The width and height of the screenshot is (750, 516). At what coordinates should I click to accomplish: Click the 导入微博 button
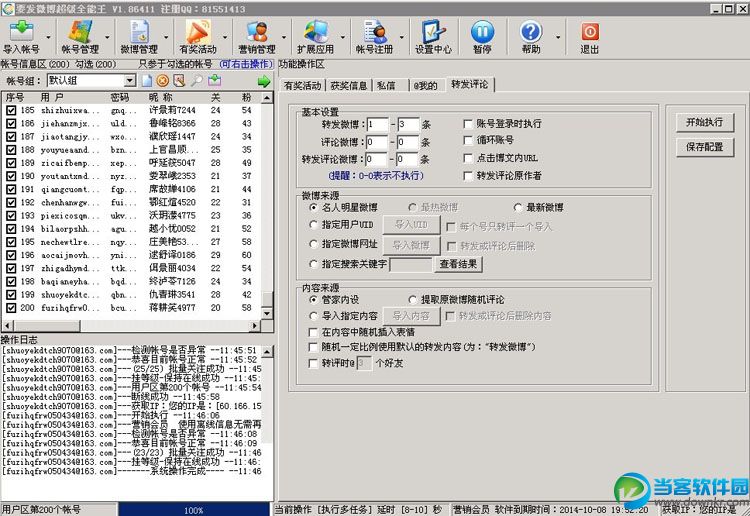coord(411,245)
